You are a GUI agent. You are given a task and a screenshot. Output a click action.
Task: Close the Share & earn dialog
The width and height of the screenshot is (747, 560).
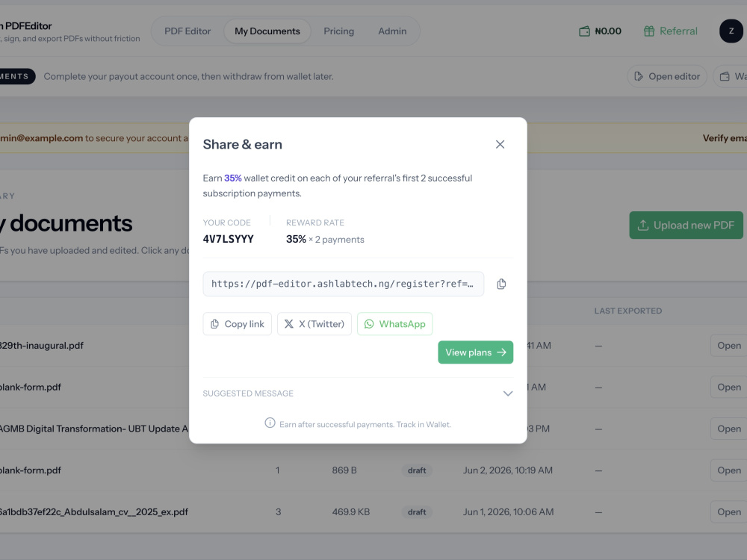pyautogui.click(x=500, y=144)
